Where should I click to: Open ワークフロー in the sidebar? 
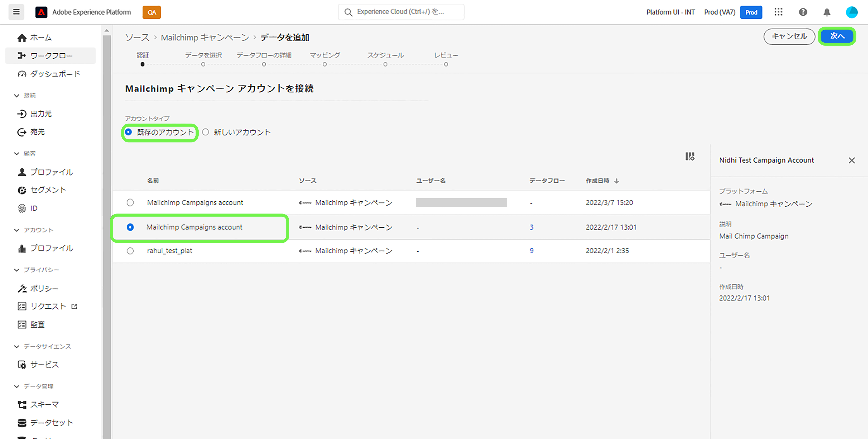tap(51, 56)
